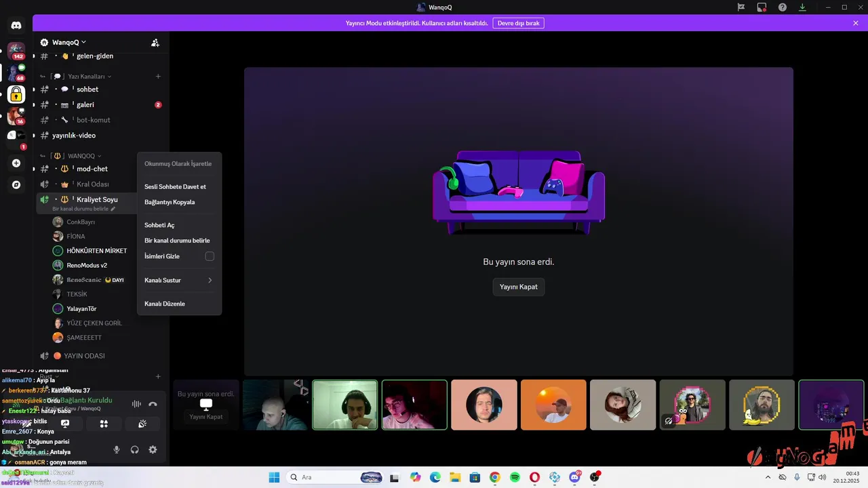Viewport: 868px width, 488px height.
Task: Open Opera browser from the taskbar
Action: point(535,477)
